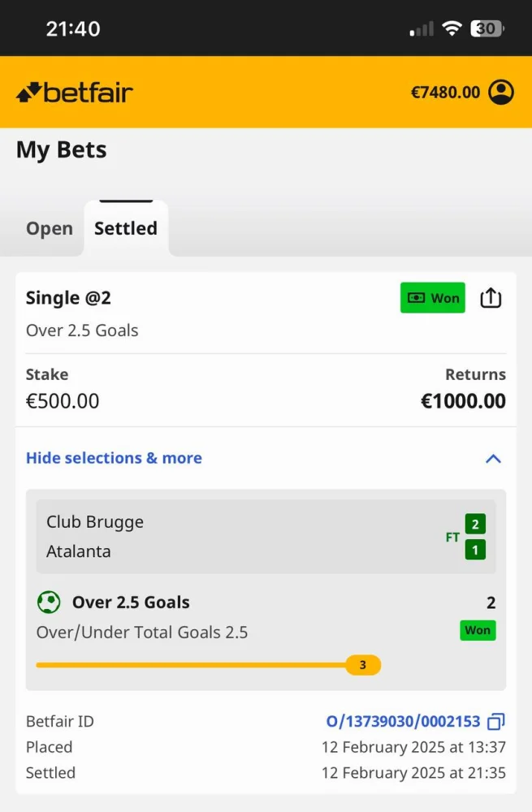Click Hide selections & more
Screen dimensions: 532x812
[x=114, y=458]
